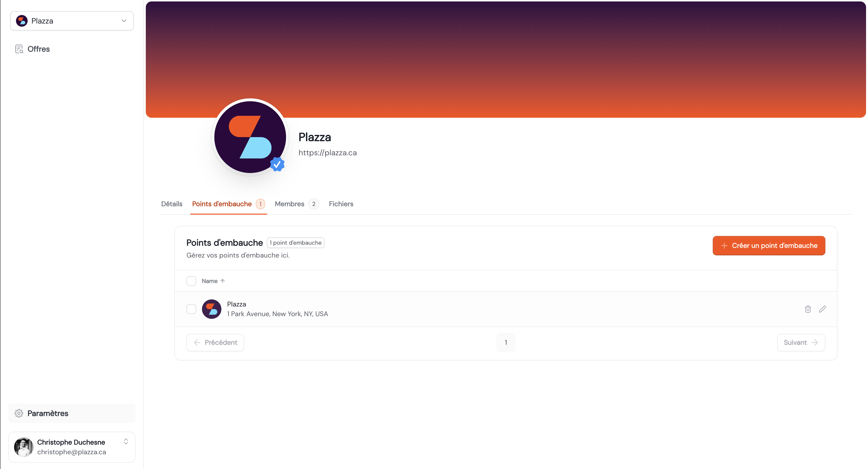This screenshot has width=868, height=469.
Task: Go to the Fichiers tab
Action: click(x=341, y=204)
